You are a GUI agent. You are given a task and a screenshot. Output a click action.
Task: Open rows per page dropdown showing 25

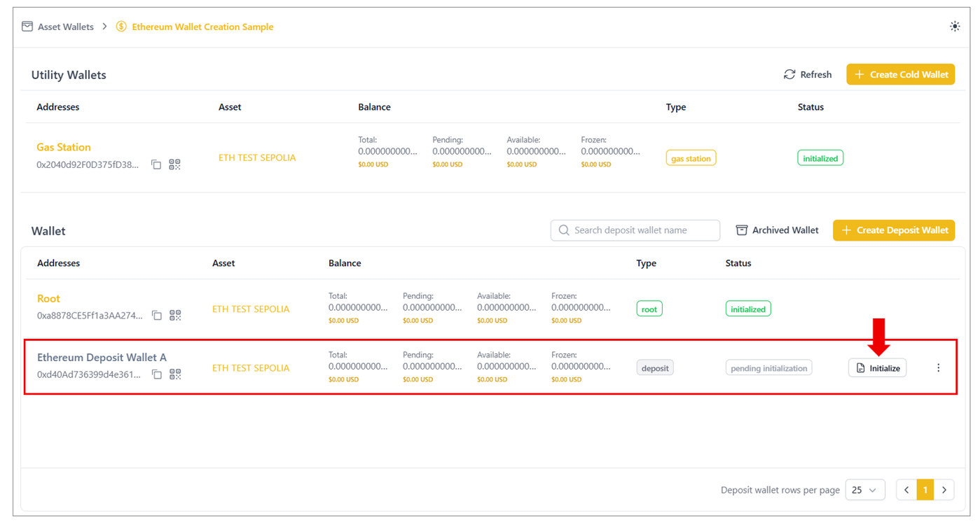[x=865, y=490]
